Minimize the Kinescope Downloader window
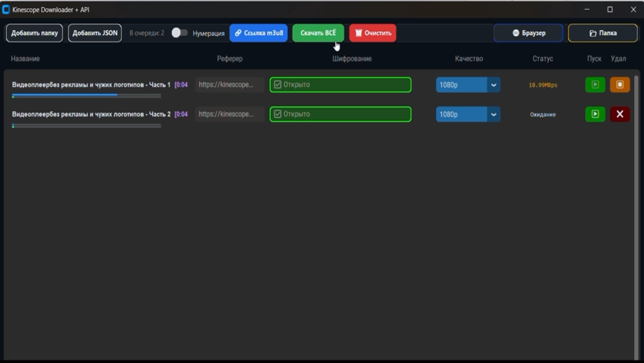The height and width of the screenshot is (363, 644). [587, 9]
